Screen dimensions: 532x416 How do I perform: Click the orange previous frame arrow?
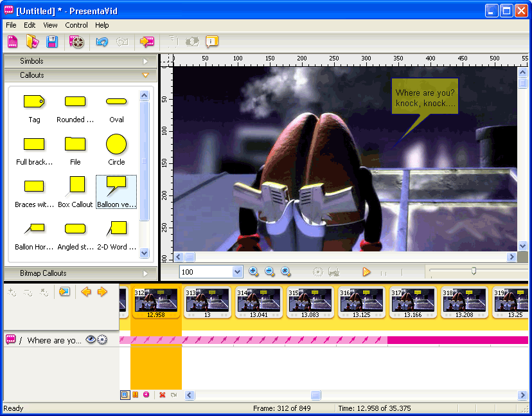click(x=86, y=292)
